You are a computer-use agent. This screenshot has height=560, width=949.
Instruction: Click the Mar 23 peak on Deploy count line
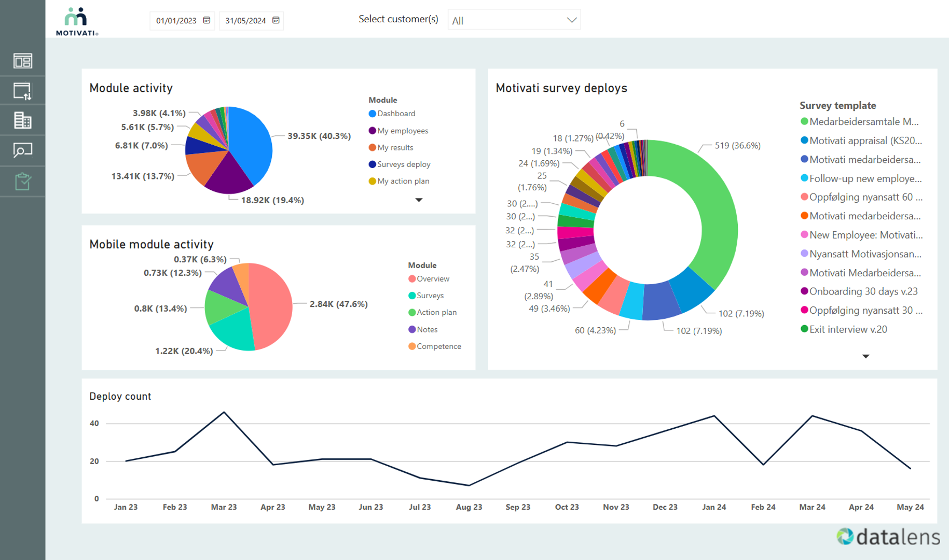[224, 412]
